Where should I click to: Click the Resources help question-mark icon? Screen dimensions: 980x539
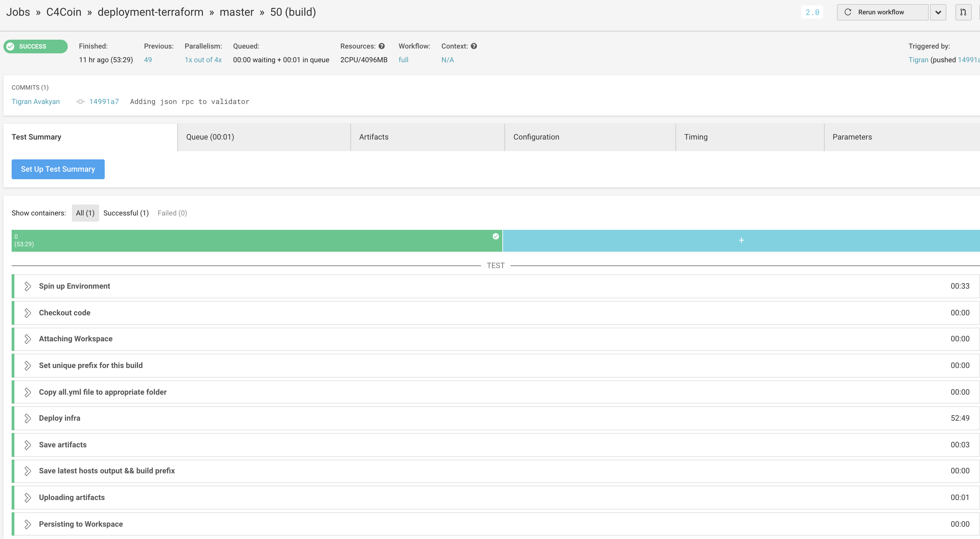pyautogui.click(x=382, y=46)
